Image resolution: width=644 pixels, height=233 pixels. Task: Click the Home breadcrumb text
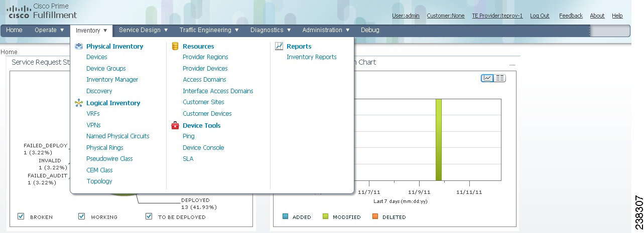[x=9, y=52]
